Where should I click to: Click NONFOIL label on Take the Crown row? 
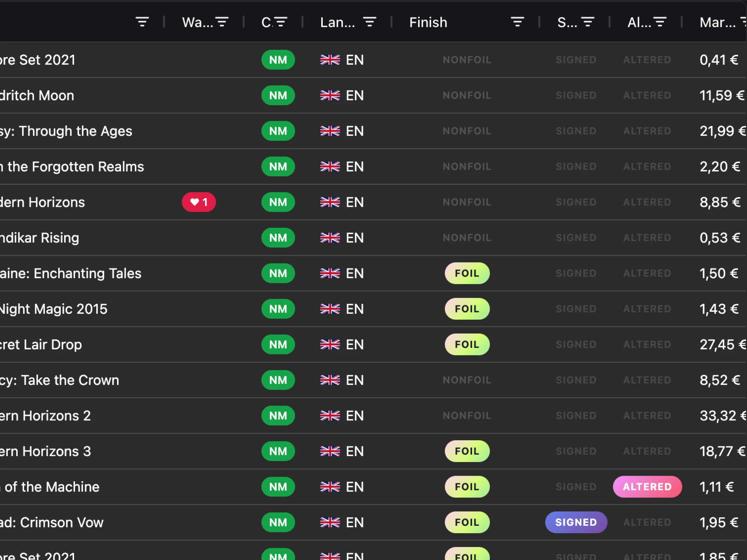467,380
